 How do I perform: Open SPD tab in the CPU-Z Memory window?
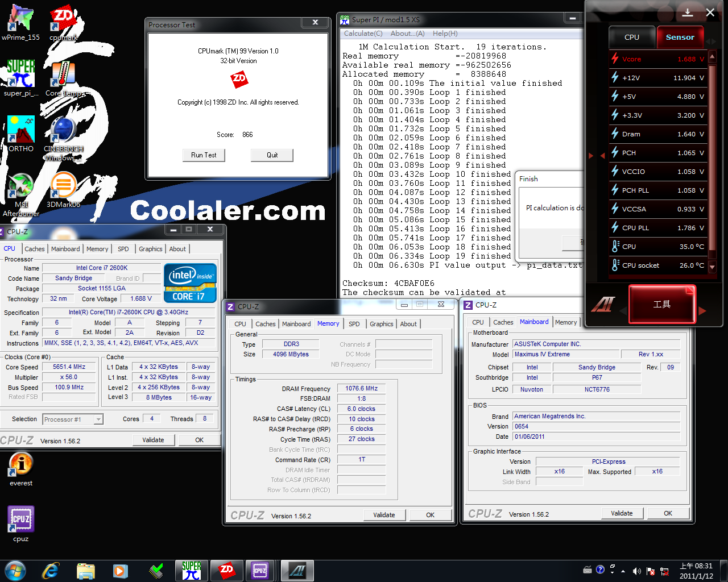pyautogui.click(x=354, y=324)
